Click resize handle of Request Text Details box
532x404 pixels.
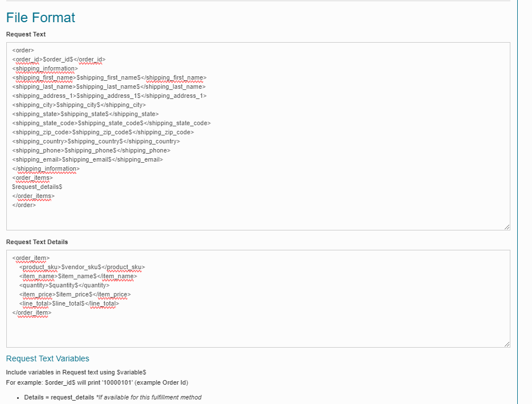pyautogui.click(x=506, y=343)
